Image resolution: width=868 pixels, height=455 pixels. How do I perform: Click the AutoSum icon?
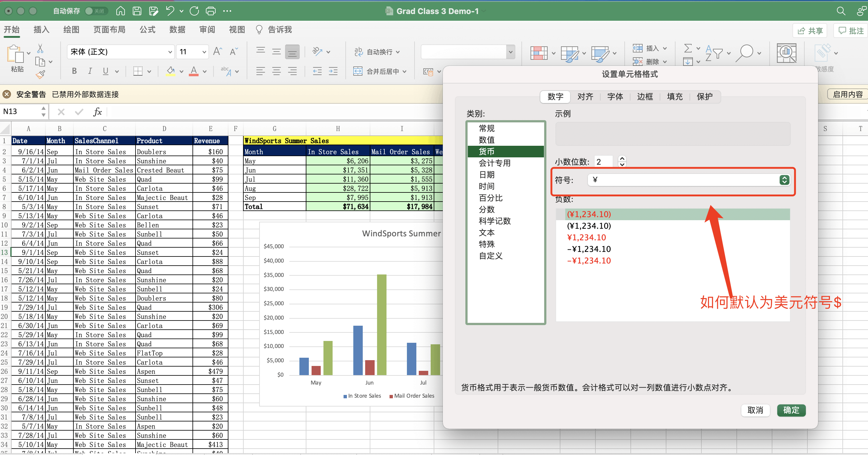pyautogui.click(x=688, y=48)
